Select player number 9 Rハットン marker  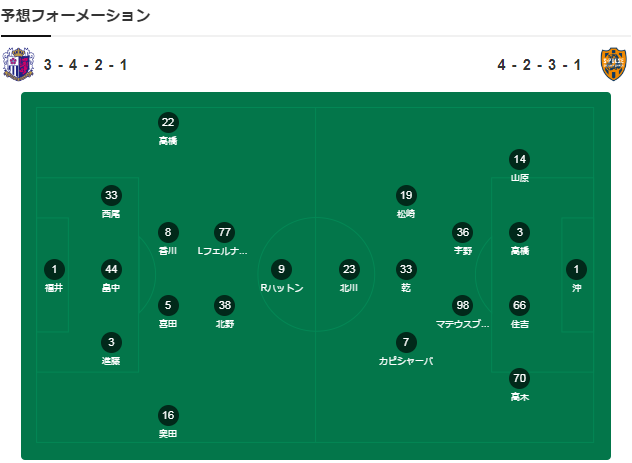281,269
